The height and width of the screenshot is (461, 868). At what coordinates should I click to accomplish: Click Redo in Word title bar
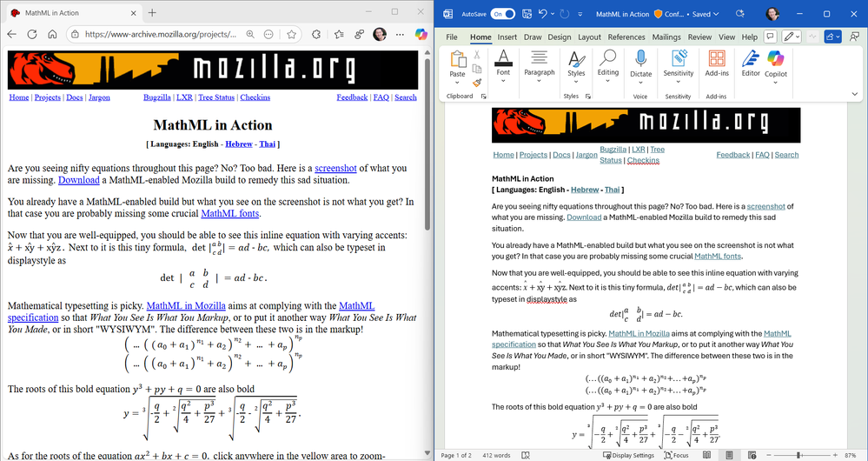(565, 14)
